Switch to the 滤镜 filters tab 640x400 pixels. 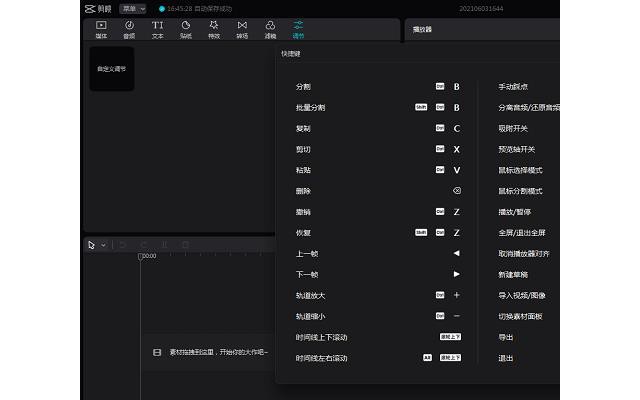click(270, 30)
